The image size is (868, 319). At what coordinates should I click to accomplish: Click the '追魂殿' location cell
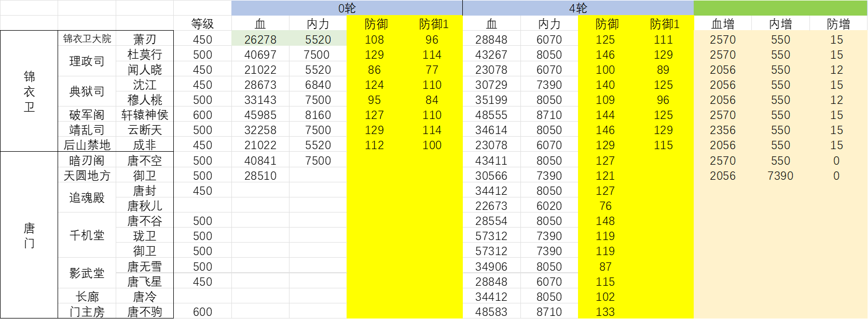click(87, 197)
